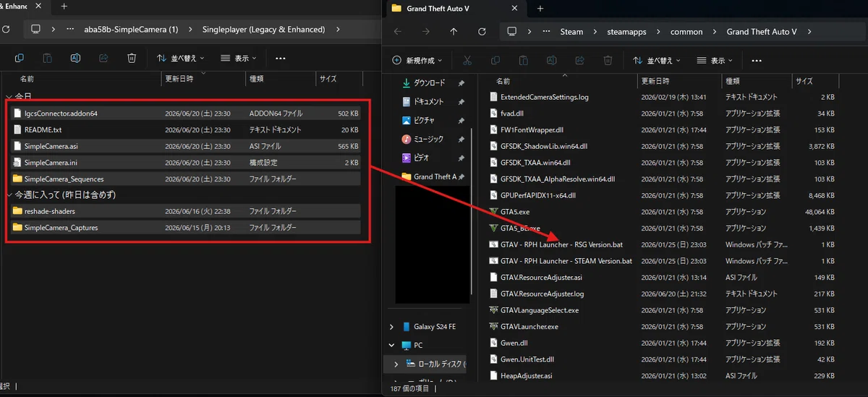Click the PC monitor icon in SimpleCamera address bar
This screenshot has width=868, height=397.
click(x=36, y=30)
